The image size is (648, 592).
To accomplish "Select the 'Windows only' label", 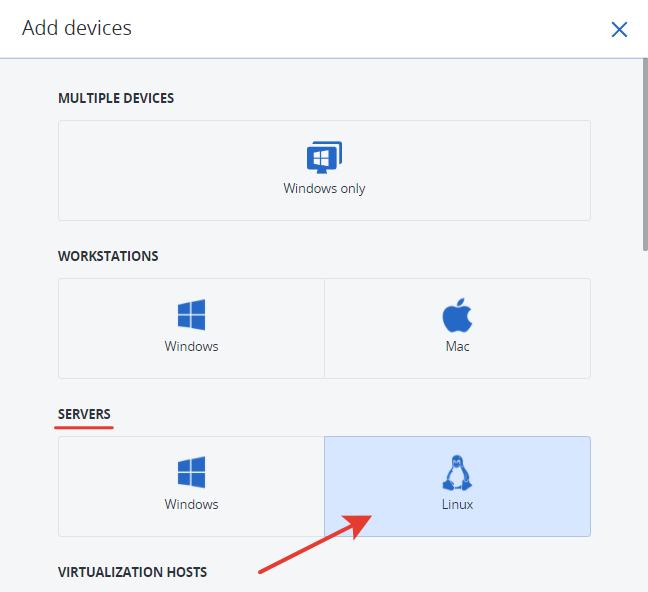I will coord(324,189).
